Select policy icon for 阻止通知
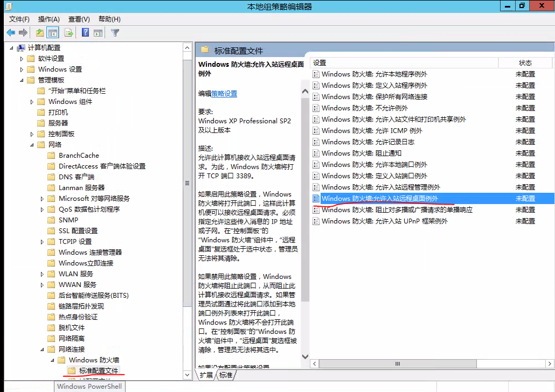This screenshot has width=555, height=392. coord(316,153)
